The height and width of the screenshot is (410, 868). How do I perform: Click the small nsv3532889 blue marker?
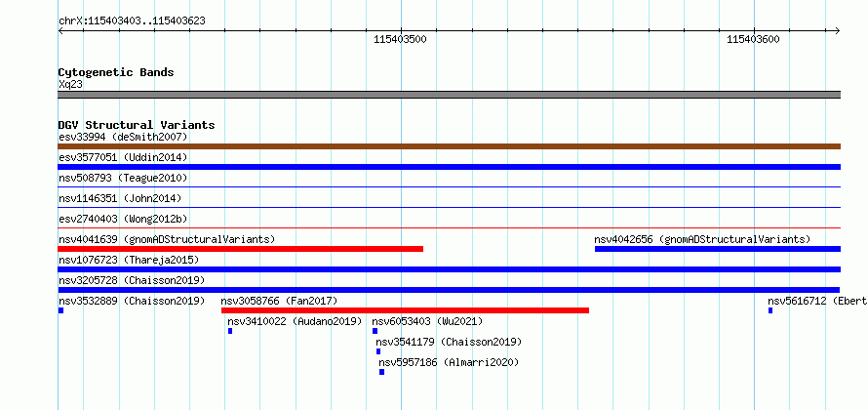click(x=60, y=310)
